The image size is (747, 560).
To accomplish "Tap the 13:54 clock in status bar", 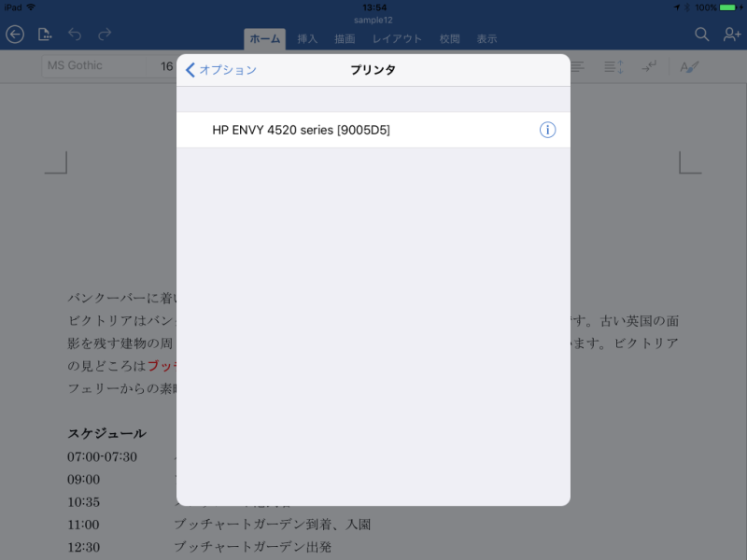I will 374,7.
